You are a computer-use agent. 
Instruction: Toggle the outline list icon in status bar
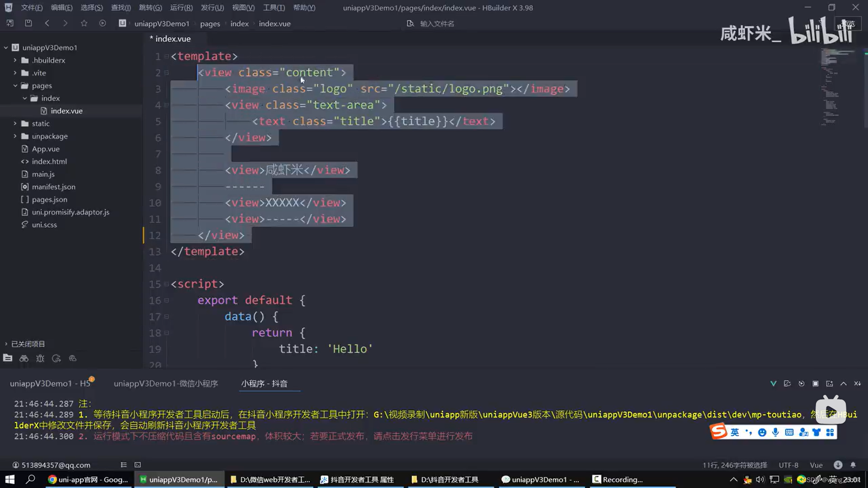(x=123, y=465)
